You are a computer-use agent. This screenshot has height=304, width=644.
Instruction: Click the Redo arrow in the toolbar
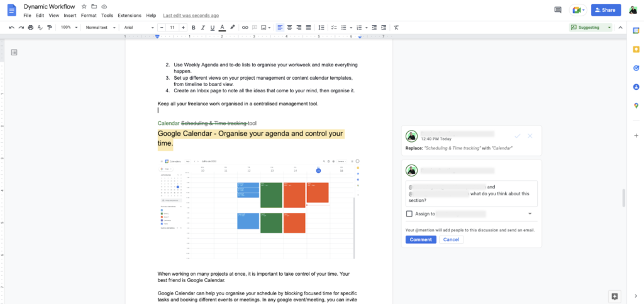[21, 28]
